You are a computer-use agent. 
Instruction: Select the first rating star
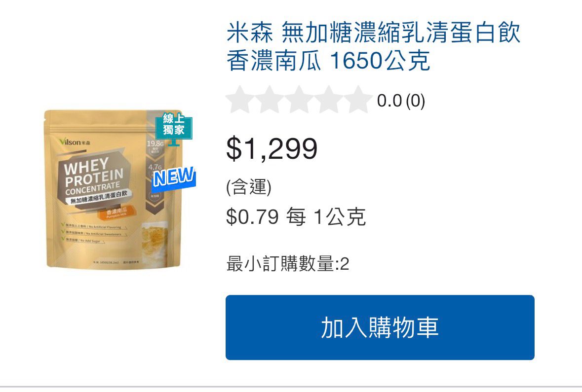(240, 100)
